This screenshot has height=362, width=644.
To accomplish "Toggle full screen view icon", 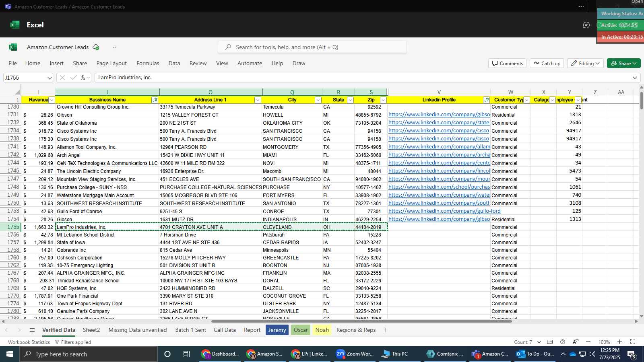I will [x=633, y=342].
